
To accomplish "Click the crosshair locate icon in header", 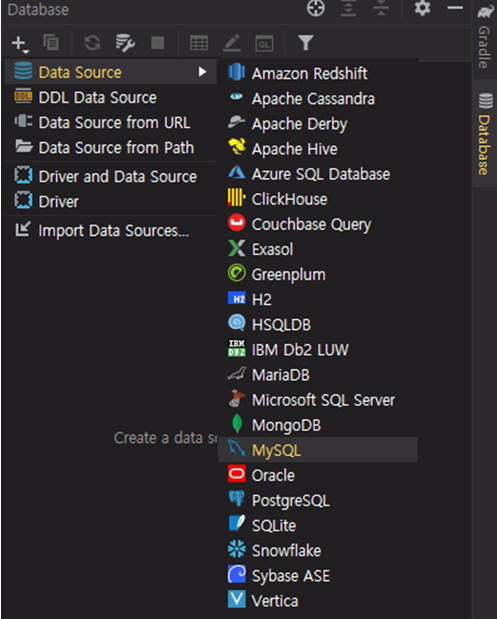I will [316, 8].
